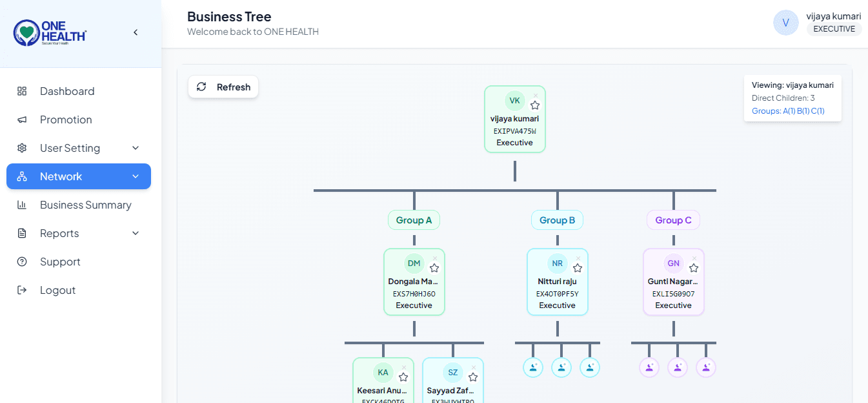
Task: Click rightmost add-member icon under Nitturi raju
Action: point(590,367)
